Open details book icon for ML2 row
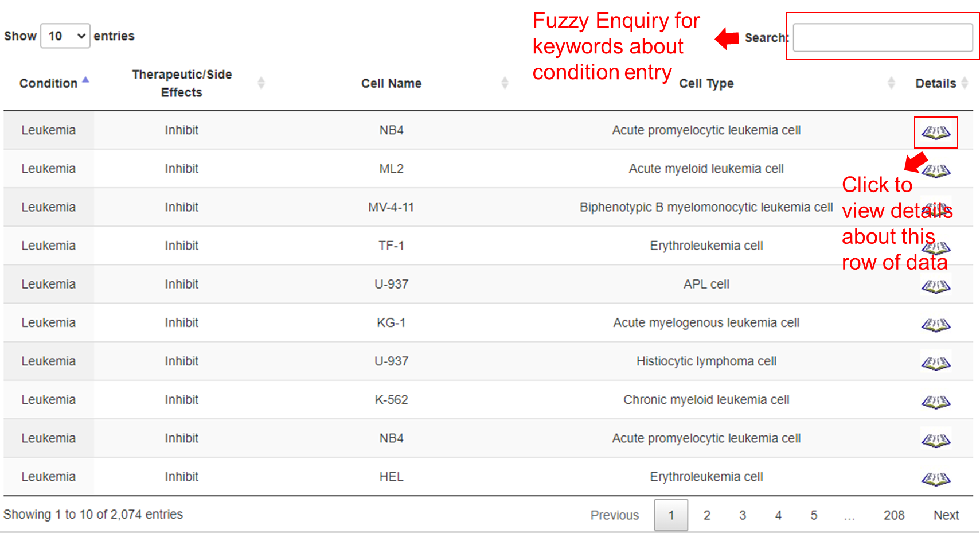Image resolution: width=980 pixels, height=533 pixels. click(x=937, y=170)
